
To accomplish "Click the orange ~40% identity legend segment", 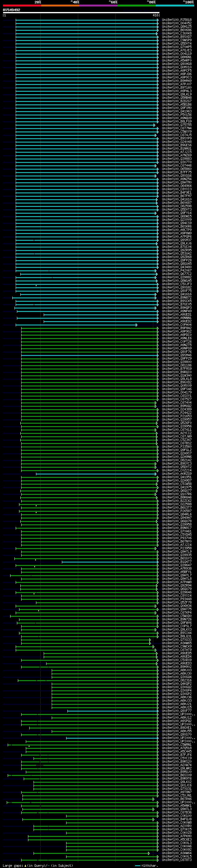I will (60, 6).
